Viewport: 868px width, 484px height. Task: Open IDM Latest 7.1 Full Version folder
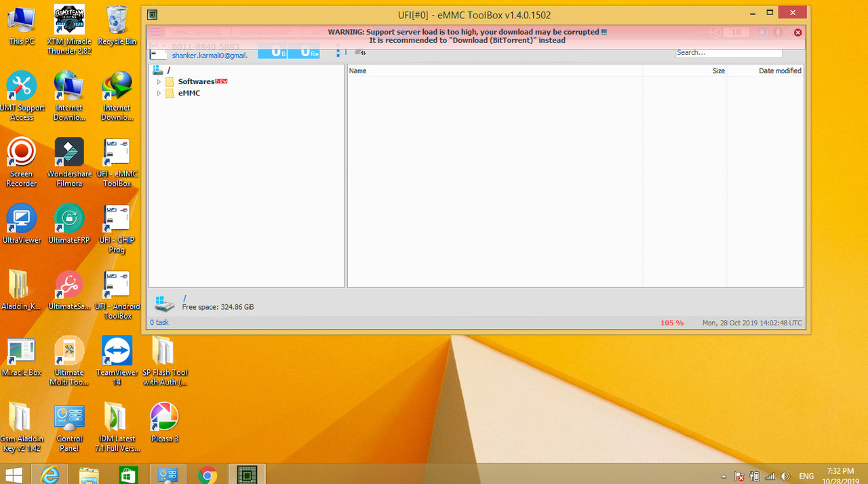click(117, 427)
